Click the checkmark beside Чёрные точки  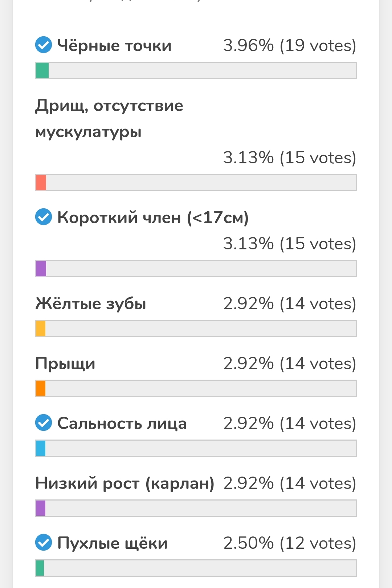click(44, 45)
